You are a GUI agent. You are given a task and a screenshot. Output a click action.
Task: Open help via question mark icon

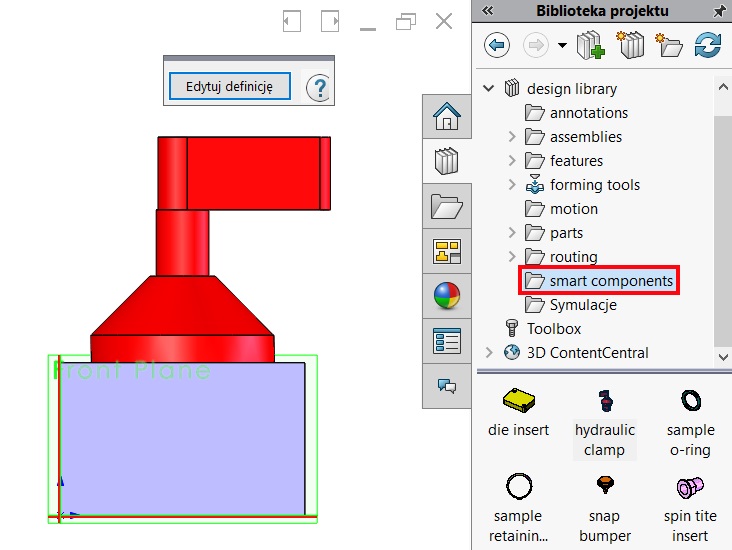click(319, 87)
